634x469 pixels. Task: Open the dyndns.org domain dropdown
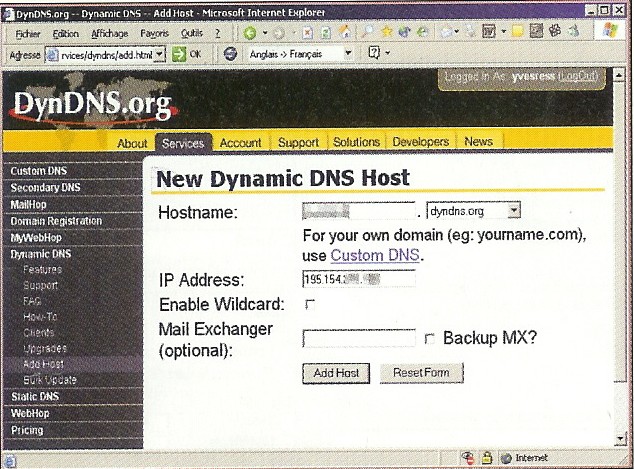pyautogui.click(x=514, y=210)
